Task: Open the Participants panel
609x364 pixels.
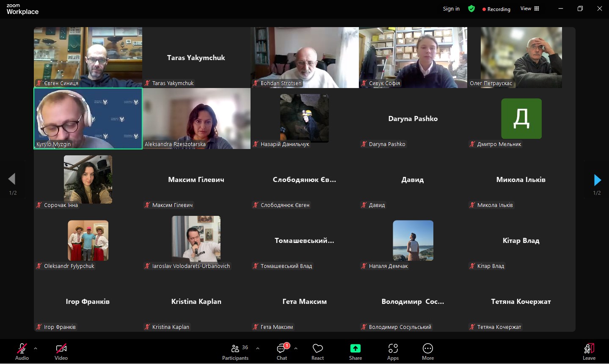Action: (x=235, y=351)
